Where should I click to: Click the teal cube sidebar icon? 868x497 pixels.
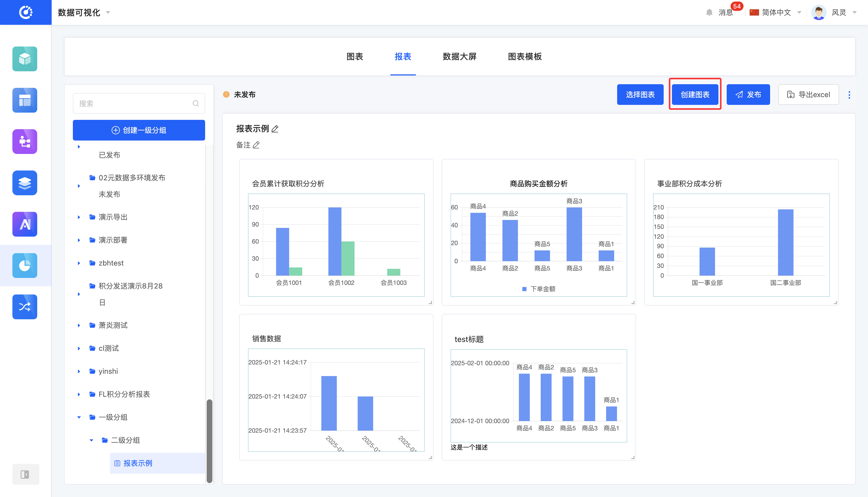pos(25,59)
